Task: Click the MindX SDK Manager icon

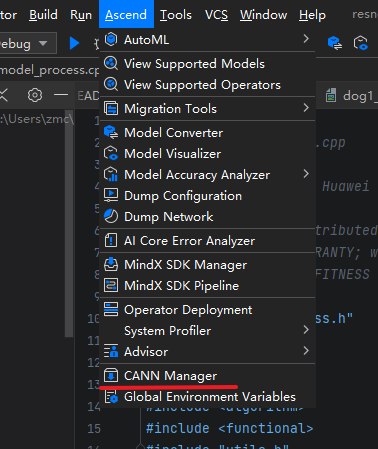Action: (111, 264)
